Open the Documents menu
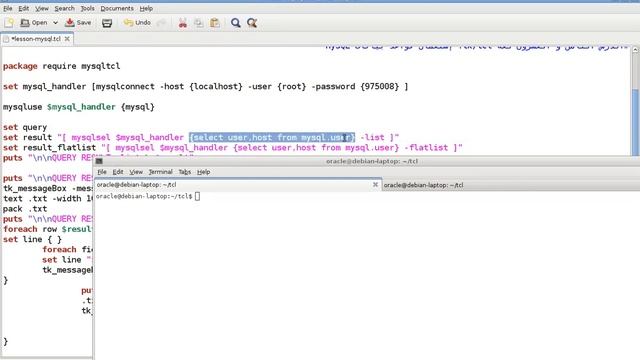Screen dimensions: 640x360 point(117,8)
